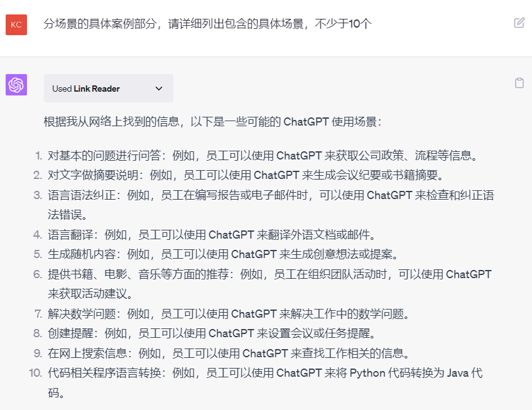Click the chevron arrow beside Link Reader
This screenshot has width=532, height=410.
(159, 89)
